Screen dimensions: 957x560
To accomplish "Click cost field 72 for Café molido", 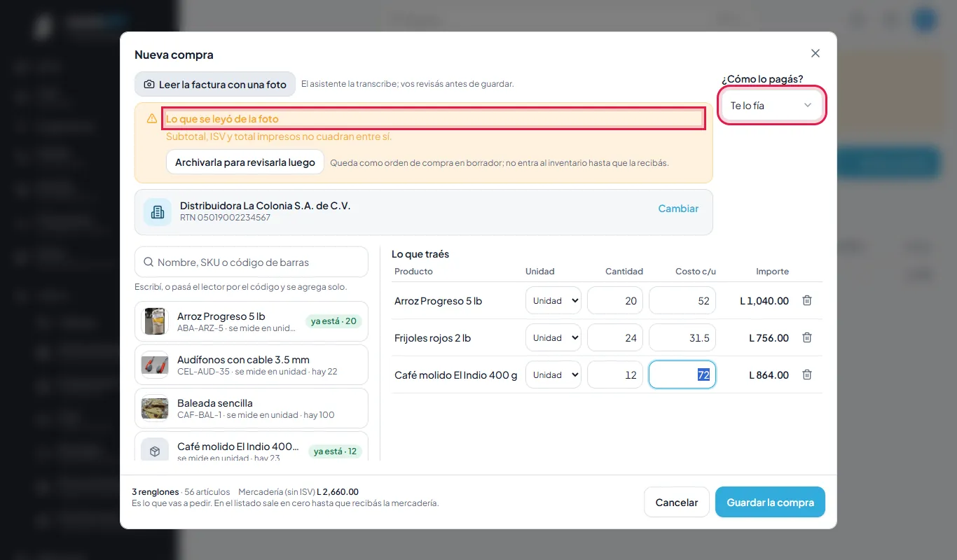I will click(682, 375).
